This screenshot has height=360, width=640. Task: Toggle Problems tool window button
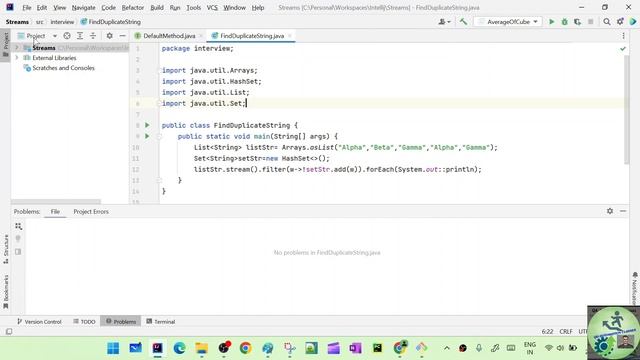121,322
